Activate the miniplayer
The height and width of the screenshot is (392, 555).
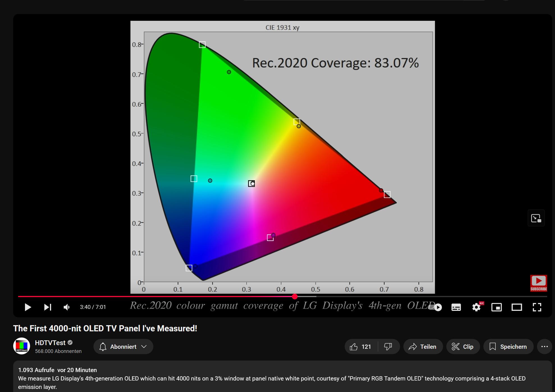497,307
